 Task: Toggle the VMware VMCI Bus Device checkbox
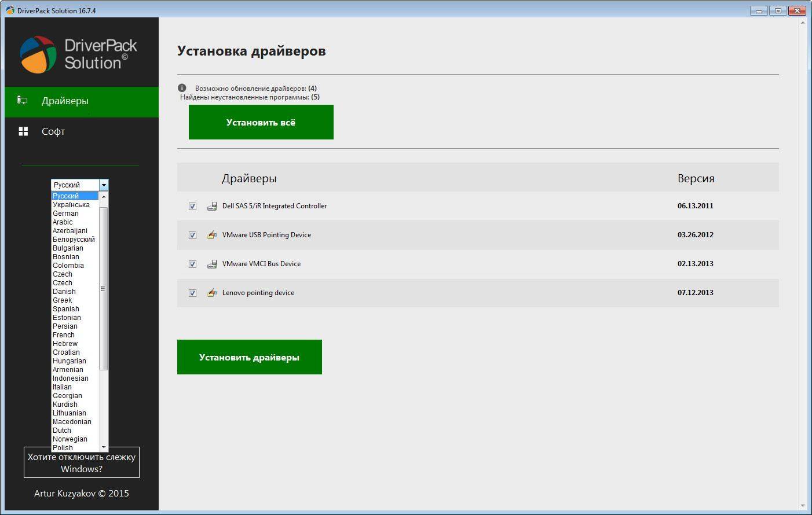(x=192, y=264)
